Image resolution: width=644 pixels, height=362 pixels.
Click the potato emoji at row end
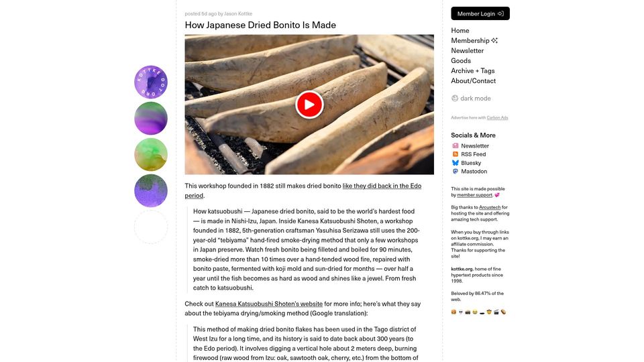click(504, 312)
